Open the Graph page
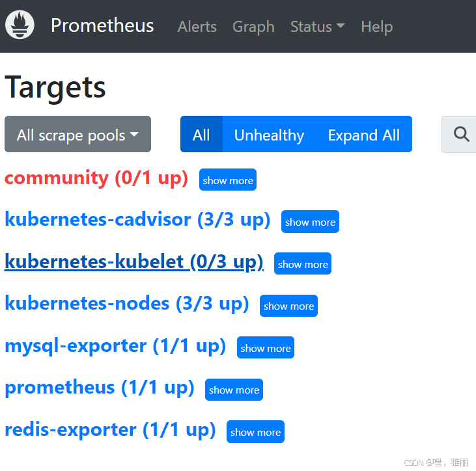The image size is (476, 471). (x=253, y=27)
